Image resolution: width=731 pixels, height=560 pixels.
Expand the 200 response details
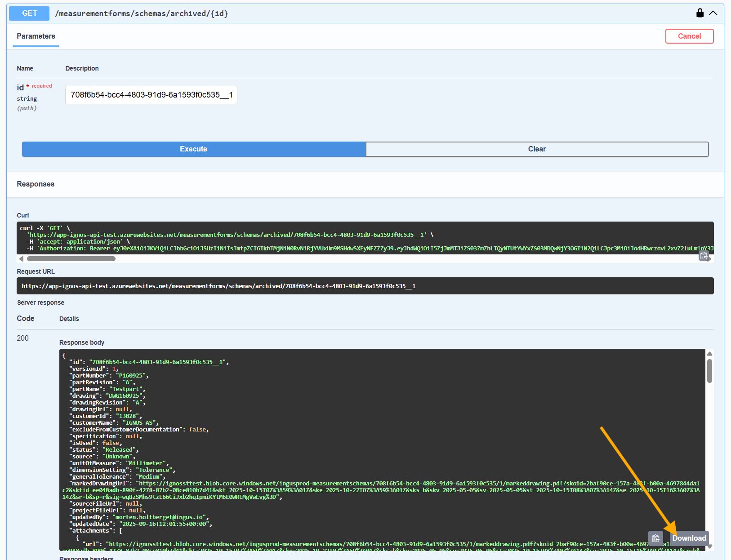point(22,338)
